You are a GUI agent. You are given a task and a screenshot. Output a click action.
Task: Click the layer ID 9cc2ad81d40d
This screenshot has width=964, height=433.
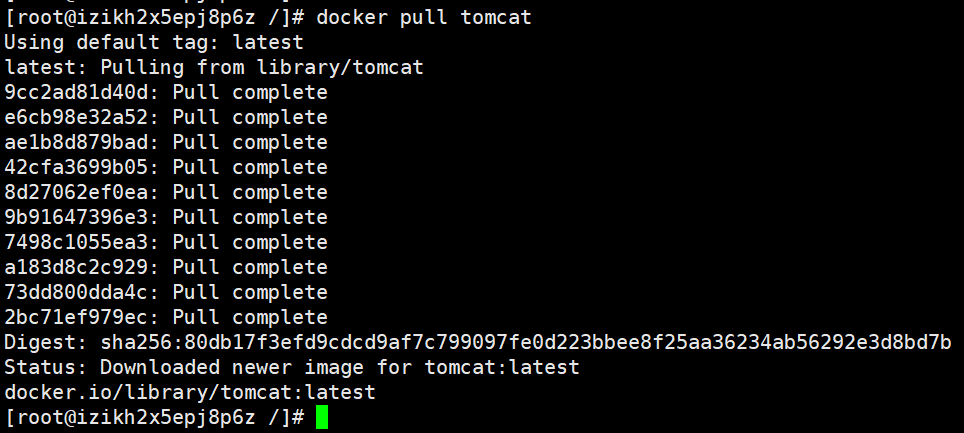point(76,92)
